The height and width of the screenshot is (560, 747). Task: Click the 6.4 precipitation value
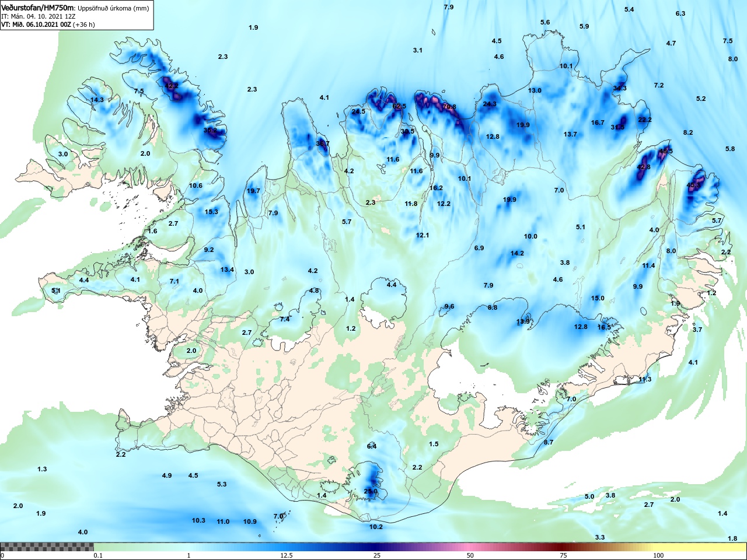coord(372,446)
